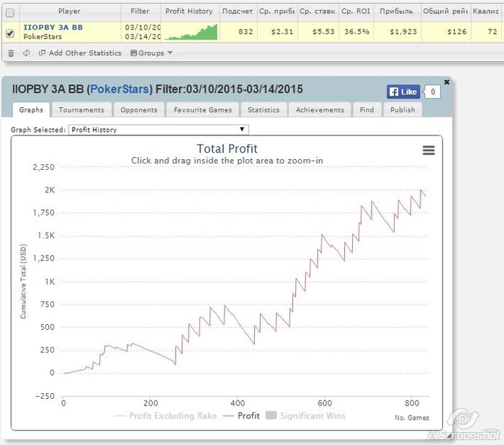This screenshot has width=504, height=445.
Task: Switch to the Achievements tab
Action: pyautogui.click(x=320, y=110)
